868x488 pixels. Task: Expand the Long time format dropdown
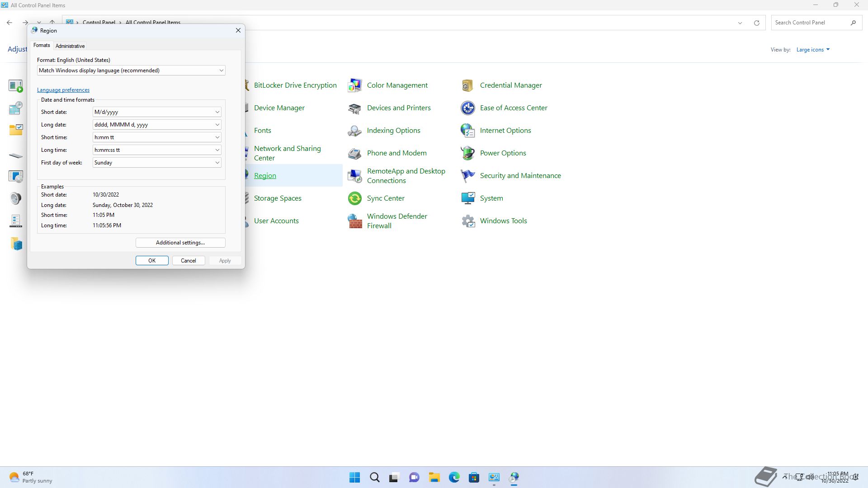(157, 150)
